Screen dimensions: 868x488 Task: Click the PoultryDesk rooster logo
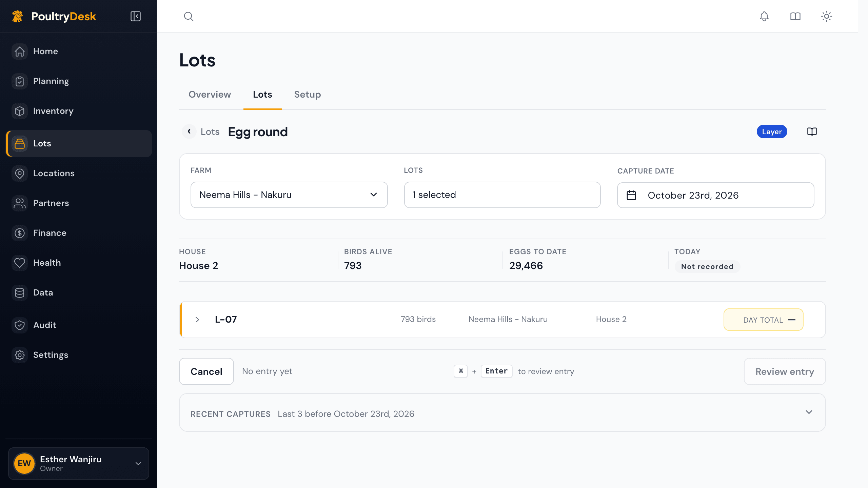click(x=18, y=16)
